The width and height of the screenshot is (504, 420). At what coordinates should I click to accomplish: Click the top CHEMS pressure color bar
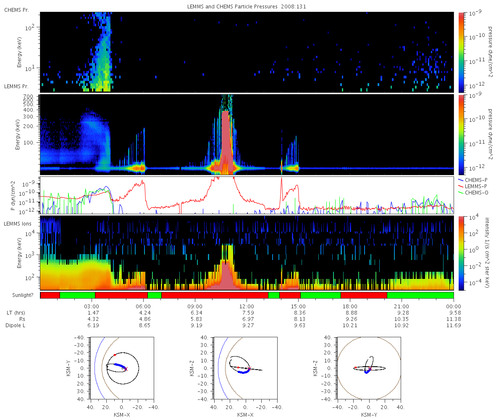coord(462,52)
